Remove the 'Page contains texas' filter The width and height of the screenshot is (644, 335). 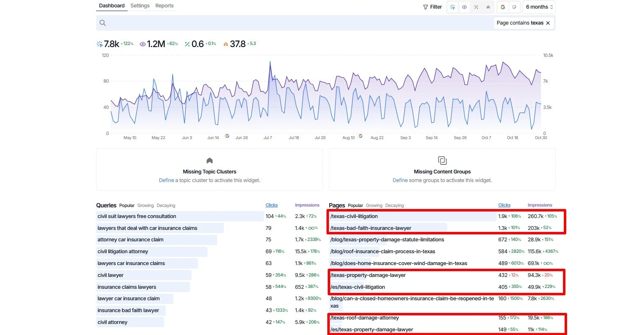[x=548, y=23]
